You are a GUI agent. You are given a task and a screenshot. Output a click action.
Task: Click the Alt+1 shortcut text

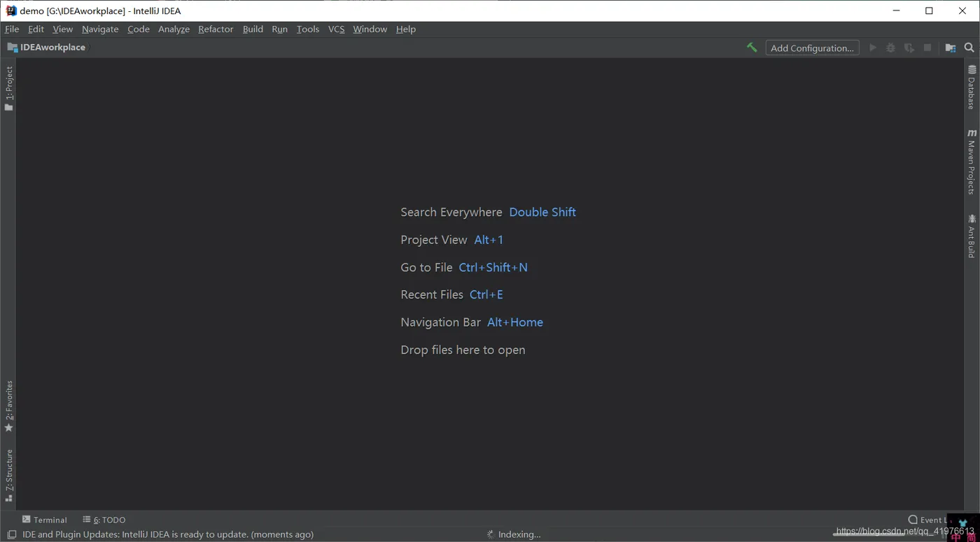point(489,240)
